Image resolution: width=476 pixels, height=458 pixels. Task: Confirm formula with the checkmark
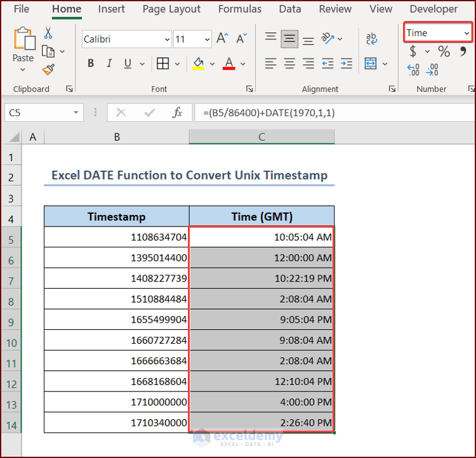149,113
